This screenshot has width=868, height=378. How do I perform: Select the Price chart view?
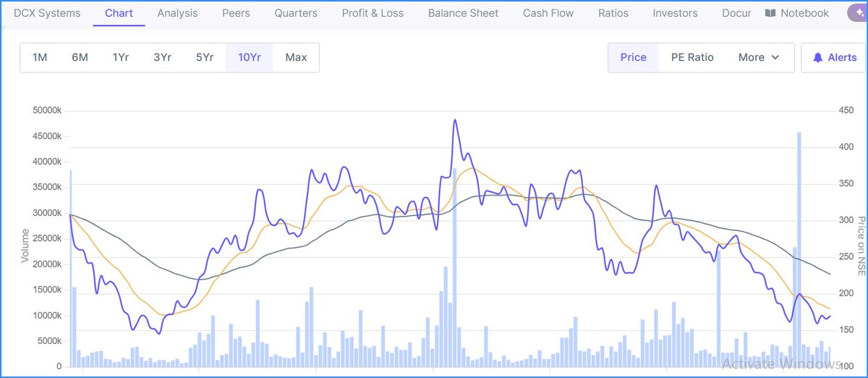click(x=634, y=57)
